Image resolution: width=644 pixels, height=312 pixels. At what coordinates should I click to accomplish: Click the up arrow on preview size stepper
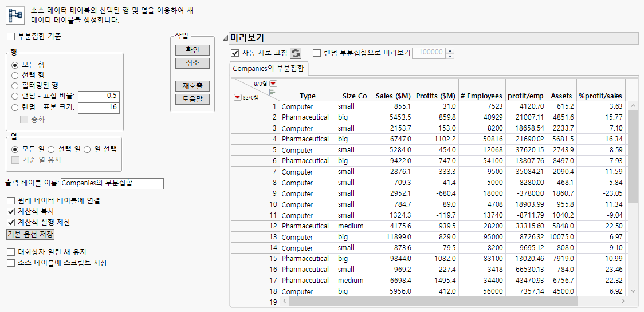pos(450,50)
